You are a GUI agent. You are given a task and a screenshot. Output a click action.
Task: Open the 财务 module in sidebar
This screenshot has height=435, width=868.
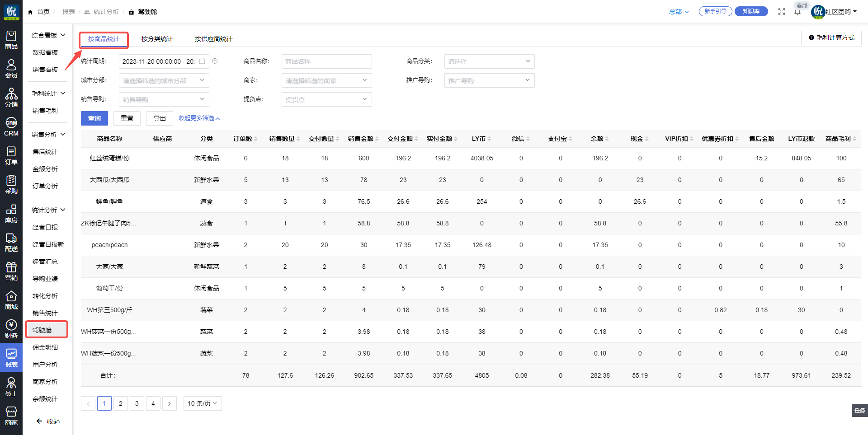point(11,329)
